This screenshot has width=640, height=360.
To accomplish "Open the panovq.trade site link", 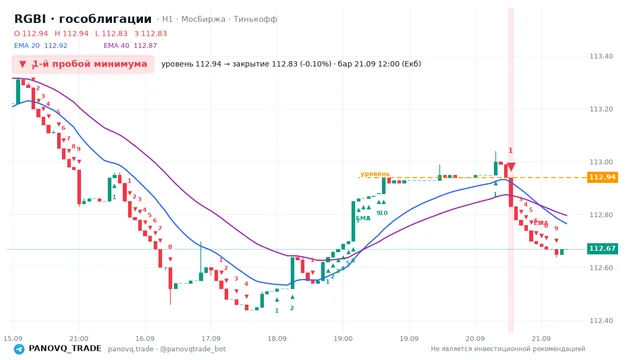I will 131,349.
